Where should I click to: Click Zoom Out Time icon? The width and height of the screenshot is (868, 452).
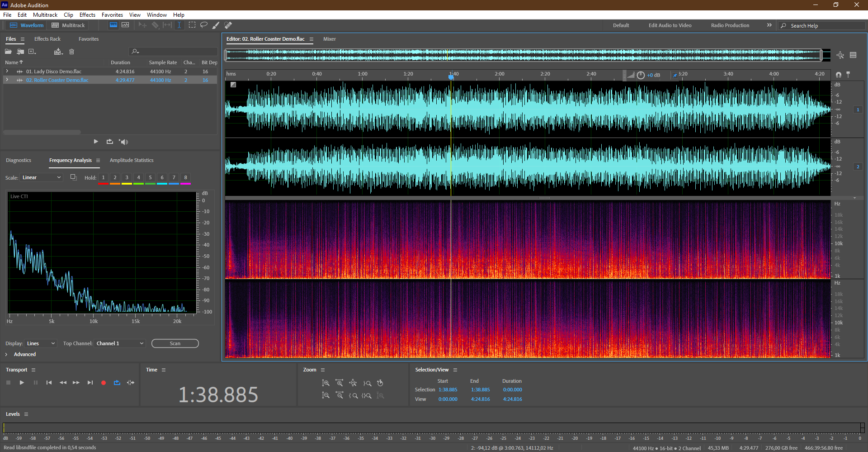coord(340,395)
